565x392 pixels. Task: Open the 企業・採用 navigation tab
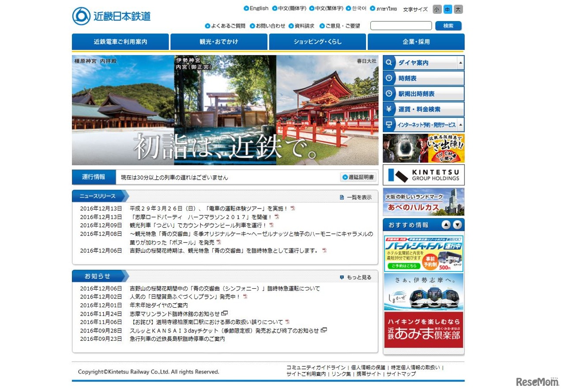[x=416, y=41]
